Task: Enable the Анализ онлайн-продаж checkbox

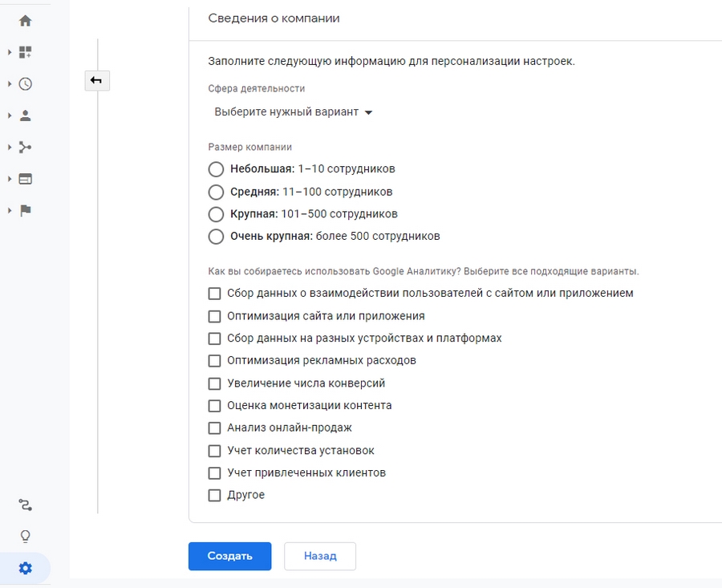Action: tap(214, 428)
